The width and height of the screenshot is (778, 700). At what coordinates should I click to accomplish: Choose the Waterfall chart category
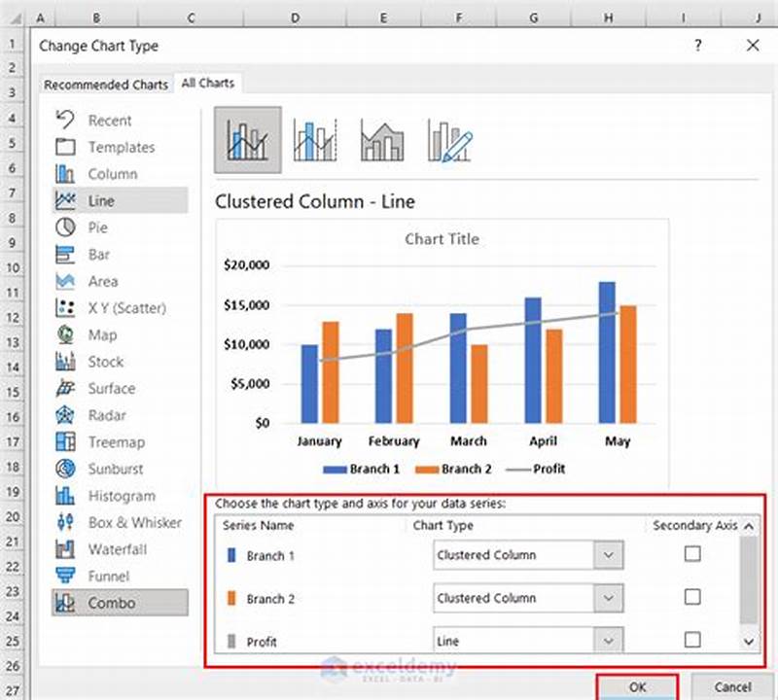110,549
